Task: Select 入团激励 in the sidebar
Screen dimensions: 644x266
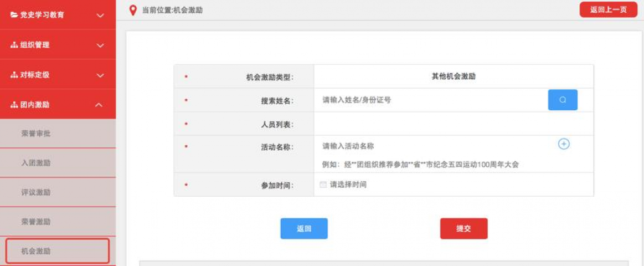Action: tap(37, 163)
